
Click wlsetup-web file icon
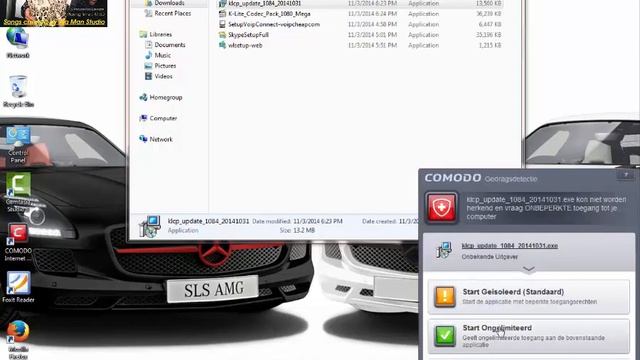(222, 45)
